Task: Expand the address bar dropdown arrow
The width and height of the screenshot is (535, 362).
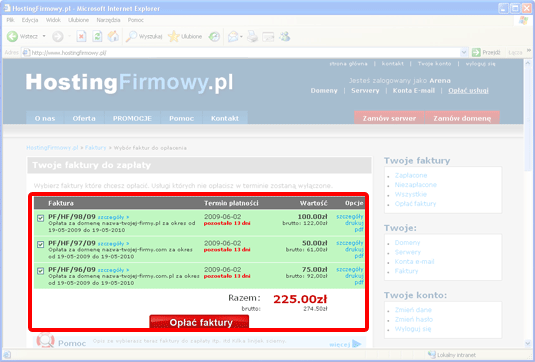Action: [464, 53]
